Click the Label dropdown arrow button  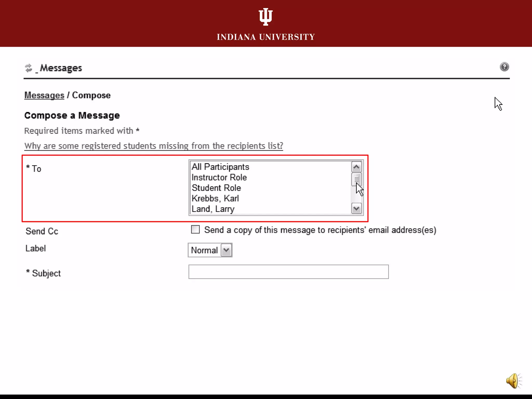(226, 250)
